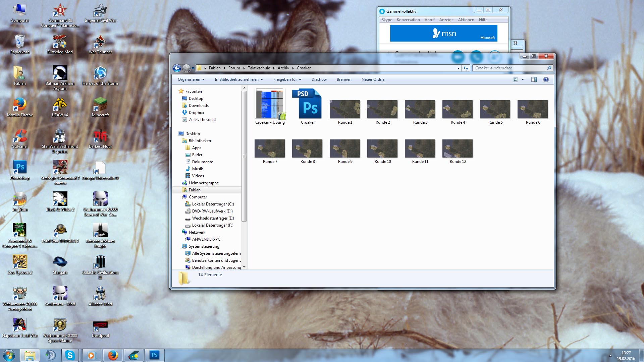
Task: Open Photoshop from the taskbar
Action: tap(154, 355)
